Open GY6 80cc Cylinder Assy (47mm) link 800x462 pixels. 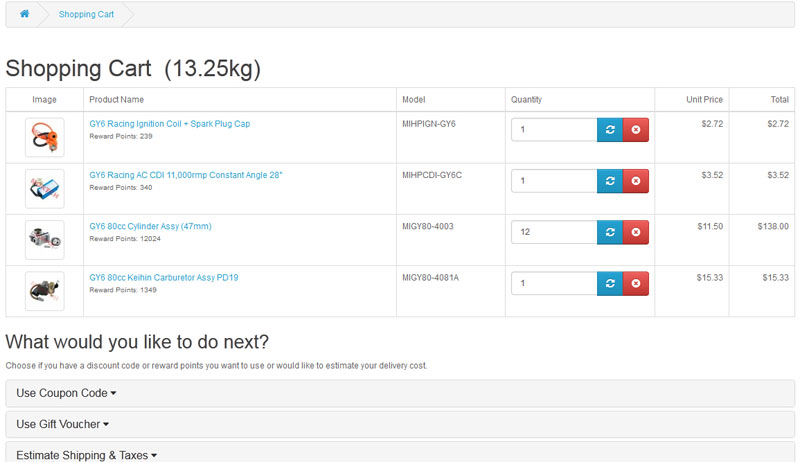pyautogui.click(x=150, y=226)
